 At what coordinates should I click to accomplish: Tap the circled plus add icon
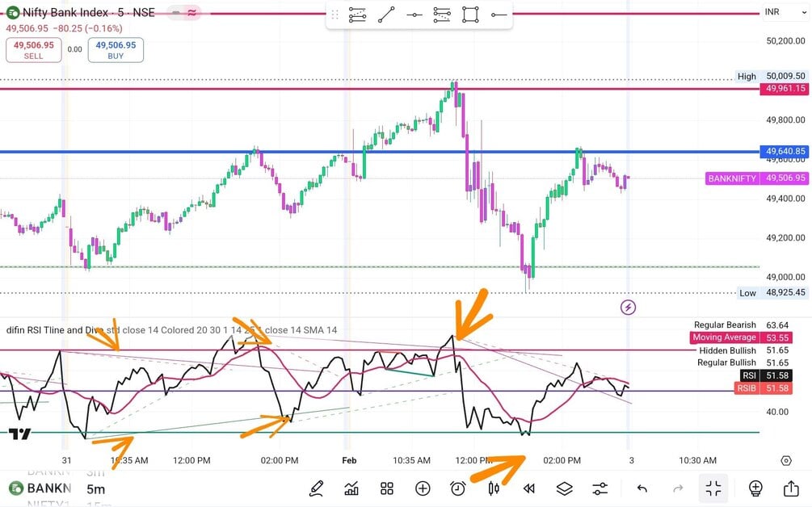423,488
